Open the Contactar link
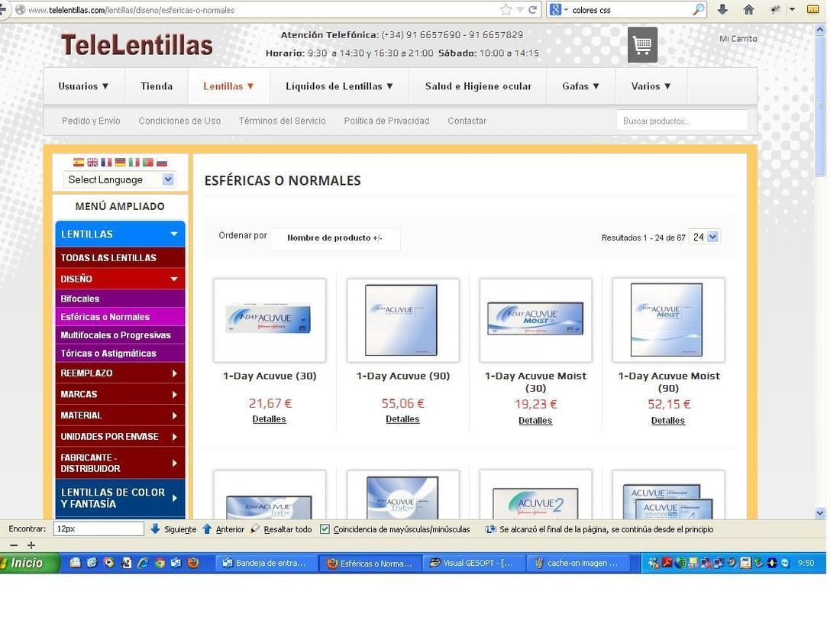This screenshot has height=630, width=840. click(467, 121)
